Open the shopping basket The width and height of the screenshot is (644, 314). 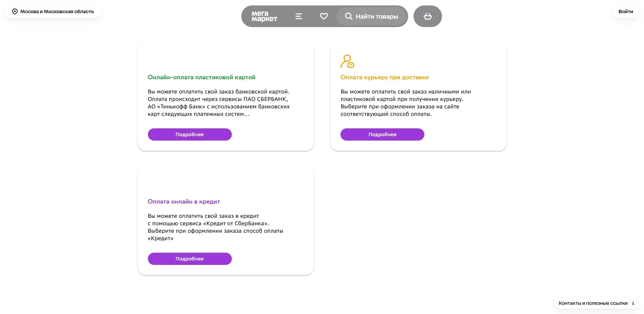click(x=428, y=16)
